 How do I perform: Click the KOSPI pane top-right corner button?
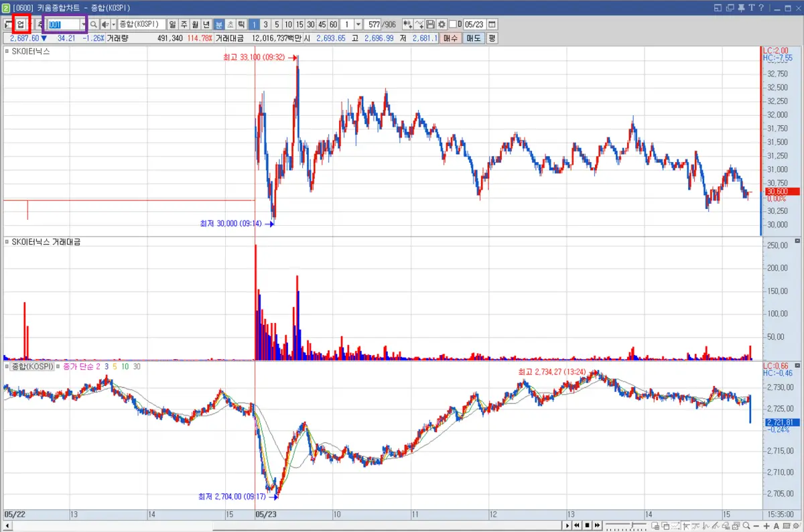pos(797,364)
